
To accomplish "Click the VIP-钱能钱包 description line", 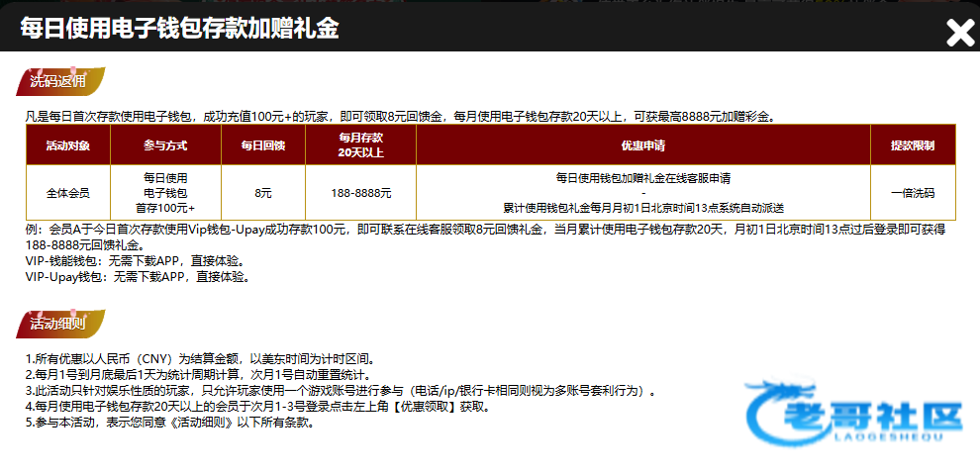I will pyautogui.click(x=134, y=261).
